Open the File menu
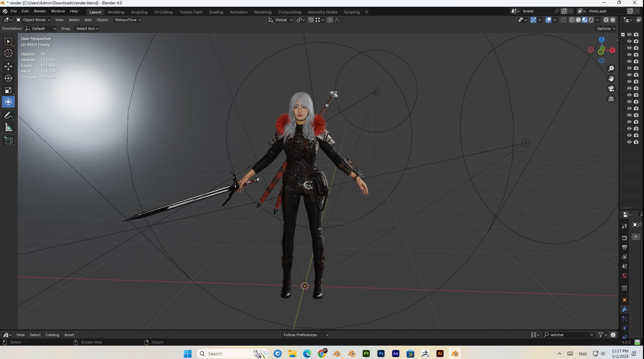The image size is (644, 359). (x=14, y=11)
